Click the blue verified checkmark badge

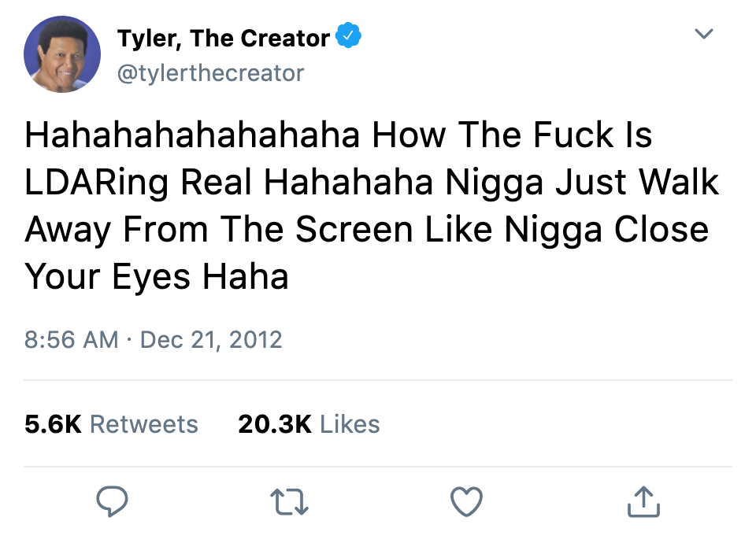click(x=348, y=35)
